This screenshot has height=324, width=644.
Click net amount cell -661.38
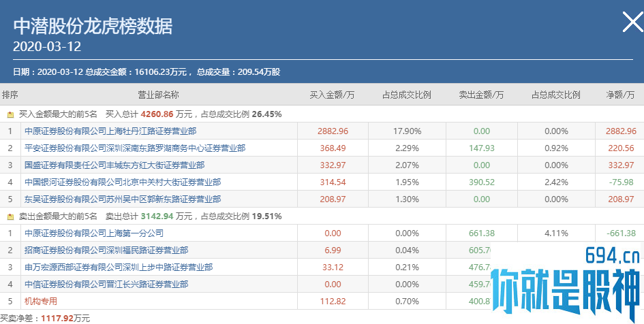coord(621,233)
